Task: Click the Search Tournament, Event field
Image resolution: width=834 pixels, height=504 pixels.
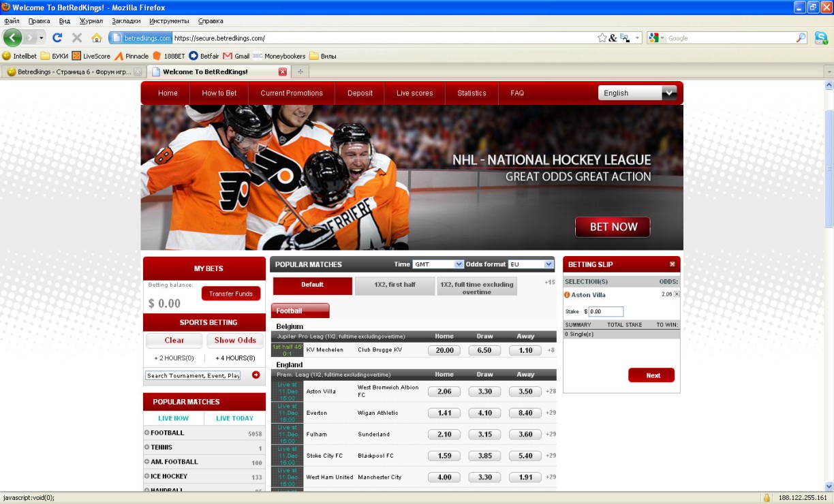Action: tap(193, 375)
